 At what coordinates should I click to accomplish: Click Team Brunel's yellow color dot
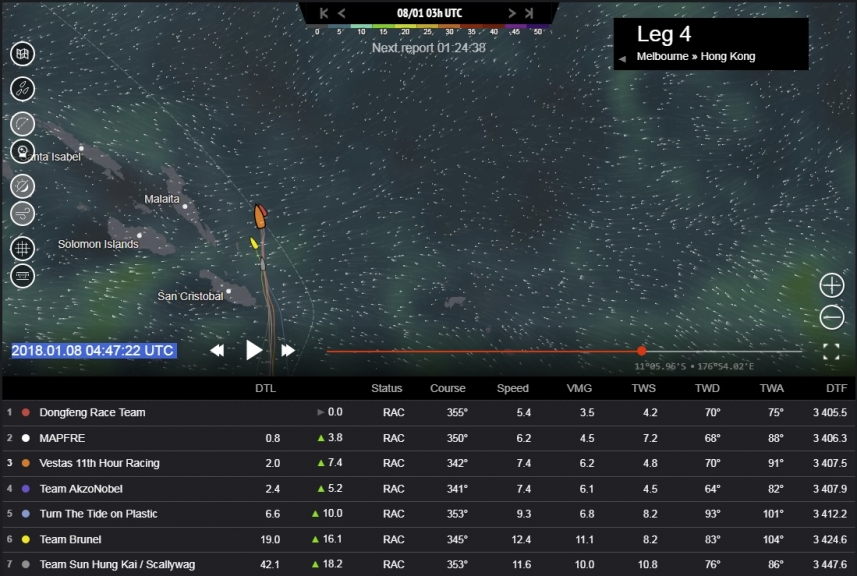click(x=26, y=540)
